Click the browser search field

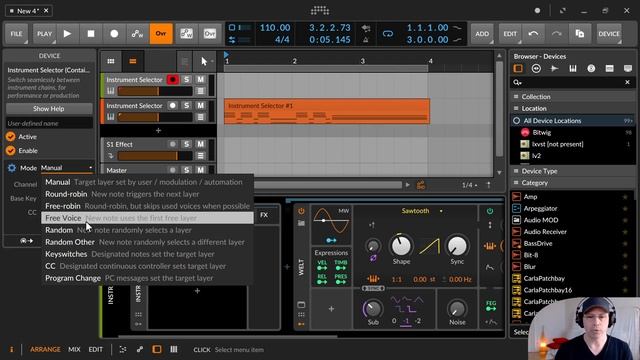point(571,82)
